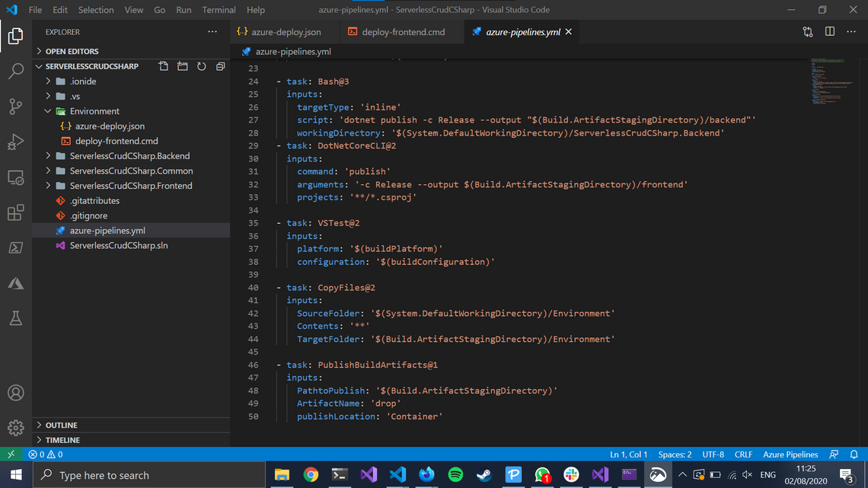Open the Run menu

183,10
